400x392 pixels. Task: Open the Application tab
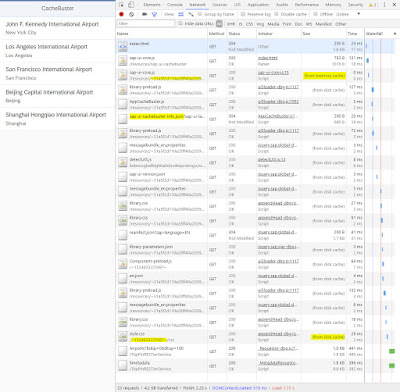click(x=258, y=5)
